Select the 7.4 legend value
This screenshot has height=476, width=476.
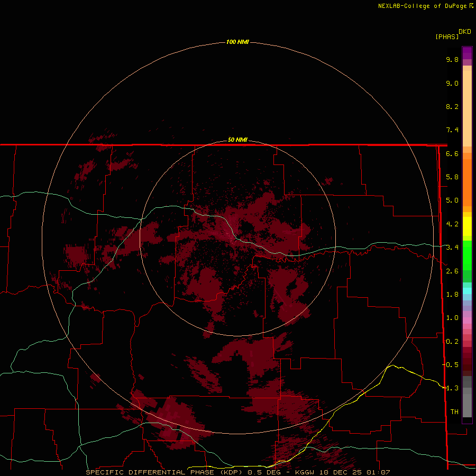(x=452, y=130)
